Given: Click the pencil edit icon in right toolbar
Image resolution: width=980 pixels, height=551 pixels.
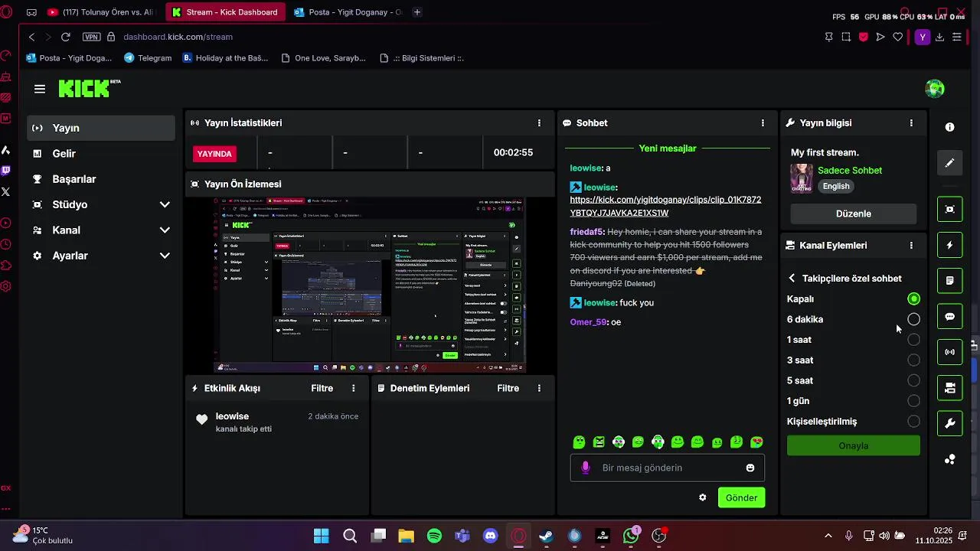Looking at the screenshot, I should (x=949, y=163).
